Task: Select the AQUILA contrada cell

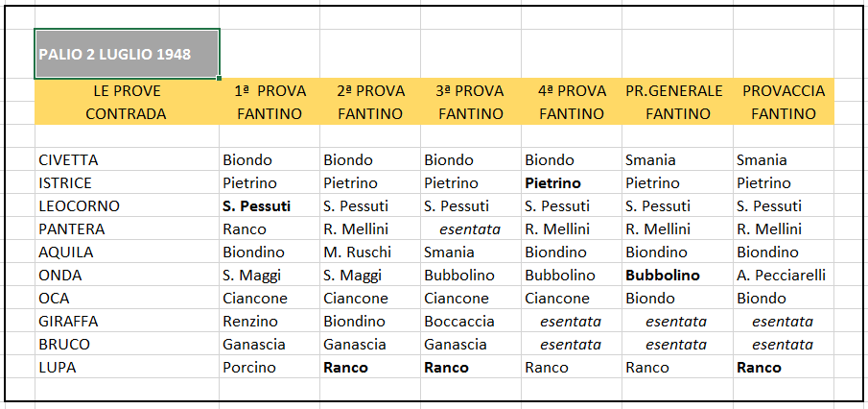Action: [x=66, y=253]
